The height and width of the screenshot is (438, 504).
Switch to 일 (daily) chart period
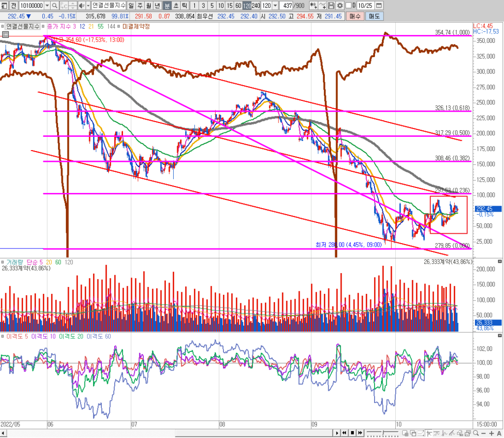[131, 5]
